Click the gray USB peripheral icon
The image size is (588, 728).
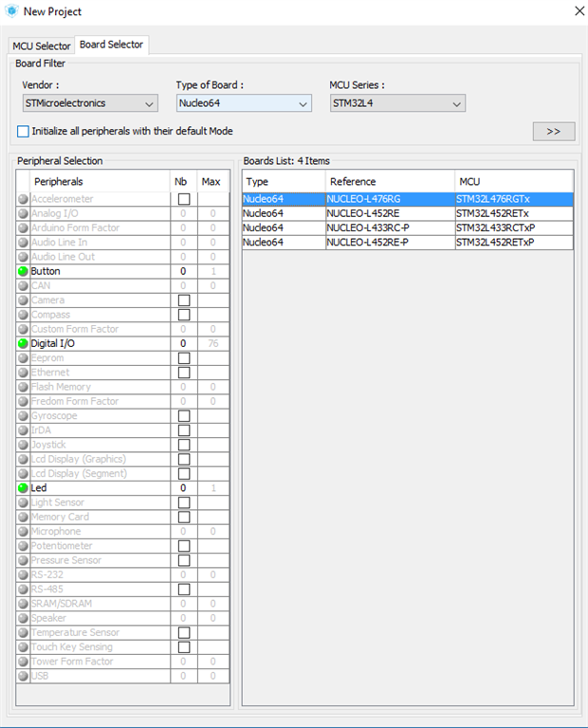pos(24,676)
